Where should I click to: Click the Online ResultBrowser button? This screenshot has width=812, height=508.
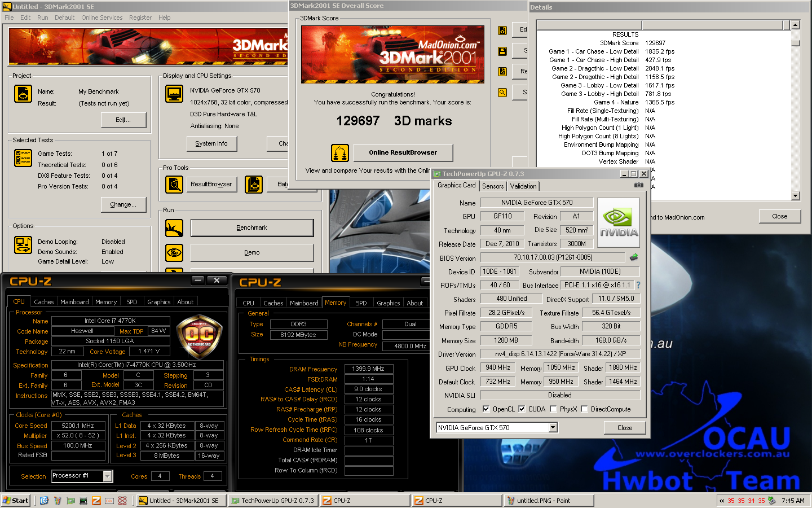coord(403,152)
